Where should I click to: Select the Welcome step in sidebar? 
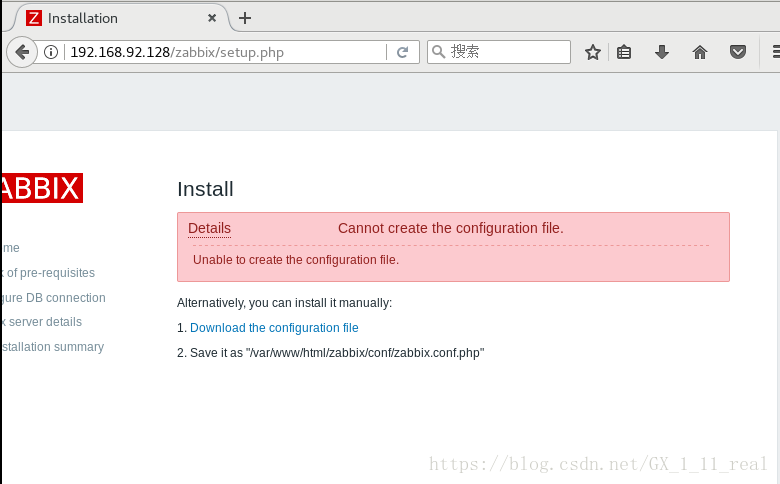(10, 248)
